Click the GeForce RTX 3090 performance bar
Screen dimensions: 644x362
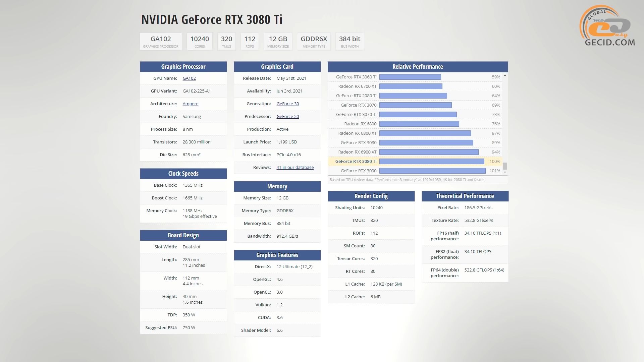(432, 171)
